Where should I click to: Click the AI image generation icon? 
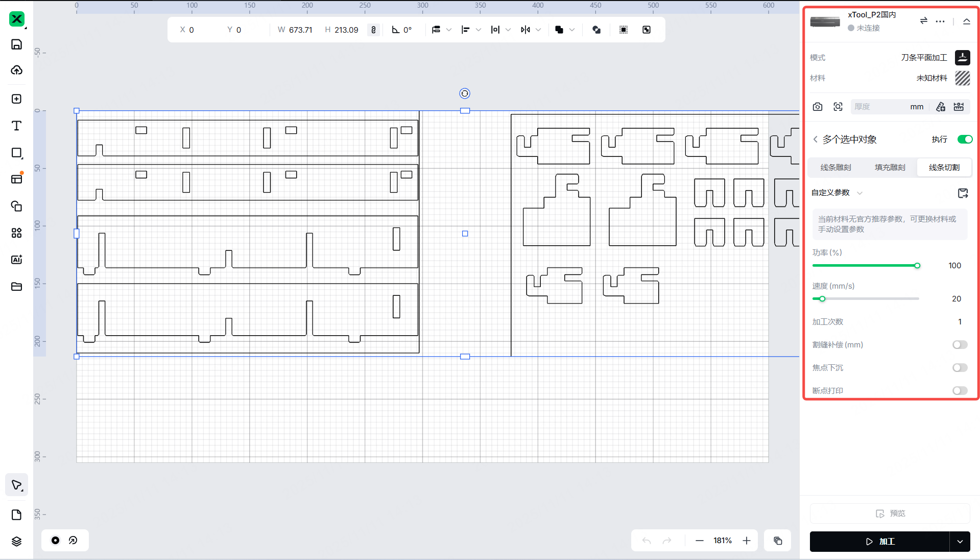pos(16,260)
